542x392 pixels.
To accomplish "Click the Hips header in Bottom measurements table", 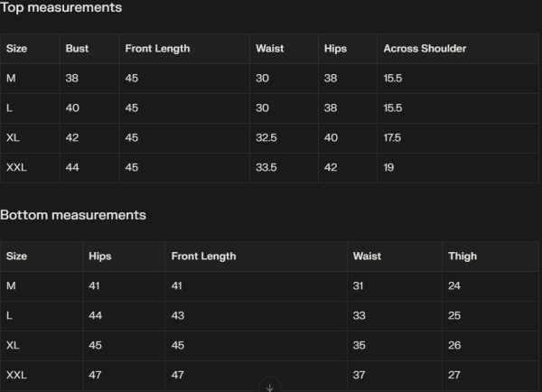I will click(x=100, y=257).
